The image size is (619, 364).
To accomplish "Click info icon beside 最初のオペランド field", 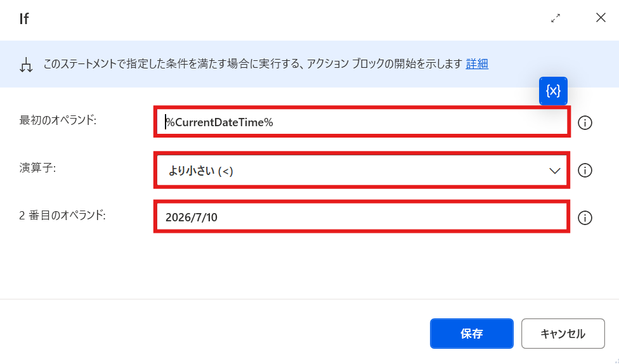I will [x=585, y=123].
